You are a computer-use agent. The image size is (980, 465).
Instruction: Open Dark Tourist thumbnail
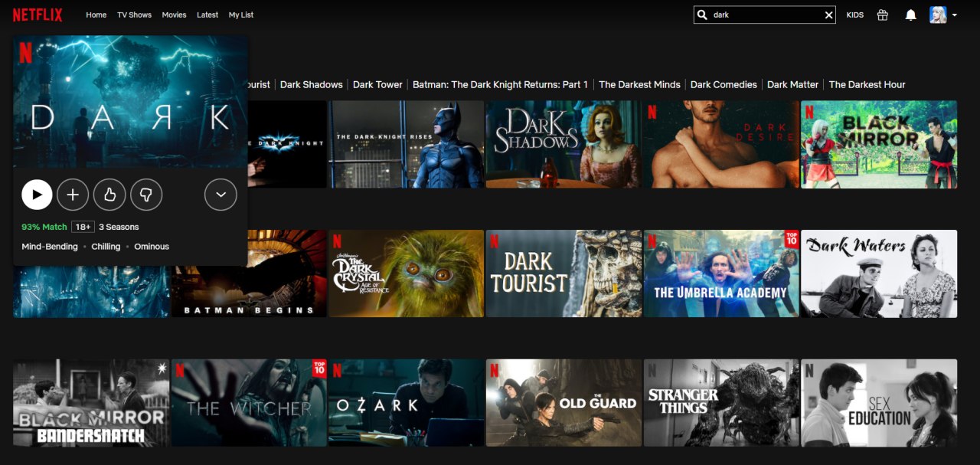tap(563, 273)
